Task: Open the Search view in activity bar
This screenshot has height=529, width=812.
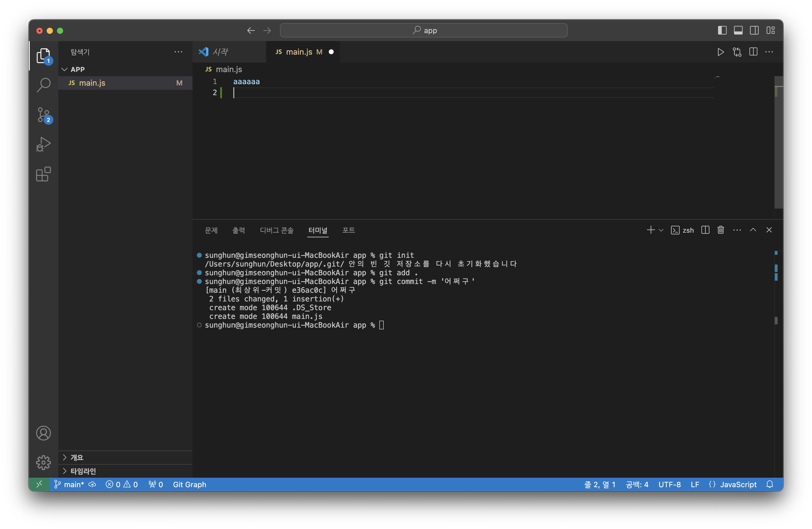Action: (x=43, y=85)
